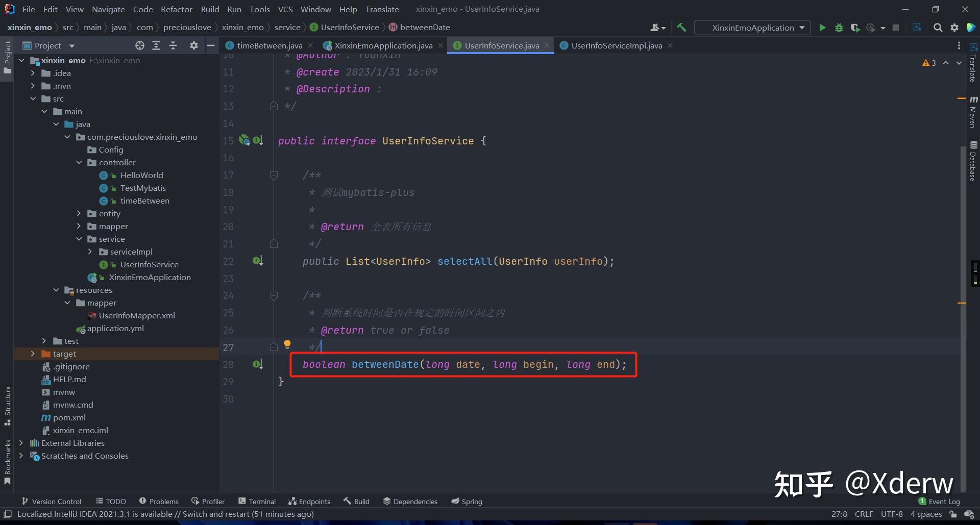The width and height of the screenshot is (980, 525).
Task: Select Opened File using crosshair icon in Project panel
Action: (x=139, y=45)
